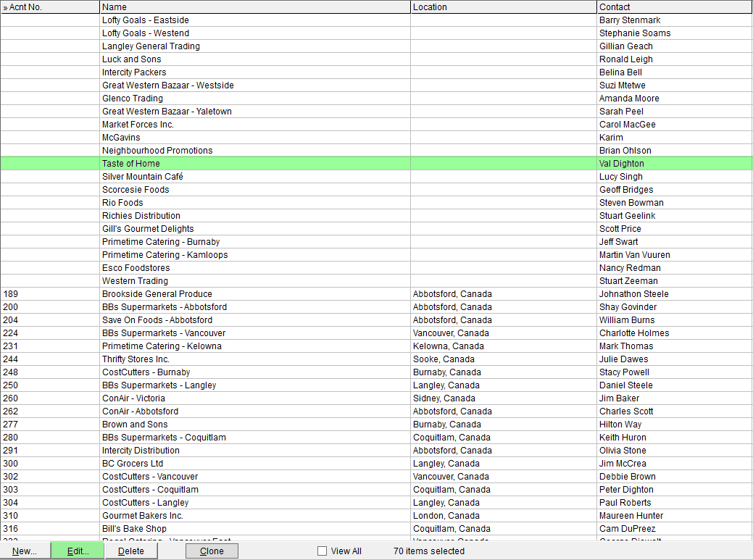The height and width of the screenshot is (560, 753).
Task: Click contact Barry Stenmark
Action: 630,20
